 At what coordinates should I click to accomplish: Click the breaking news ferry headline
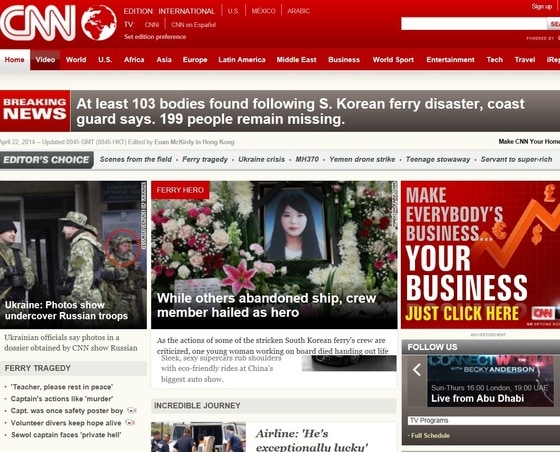(x=300, y=111)
